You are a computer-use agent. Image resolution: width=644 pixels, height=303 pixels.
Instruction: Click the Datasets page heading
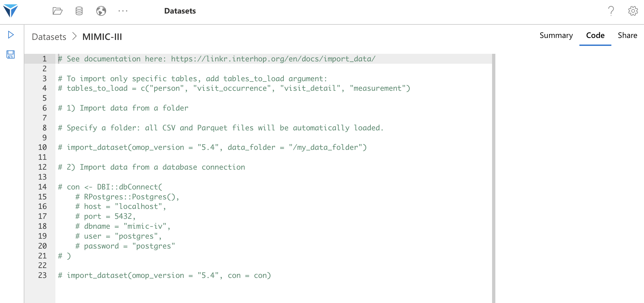pos(180,11)
